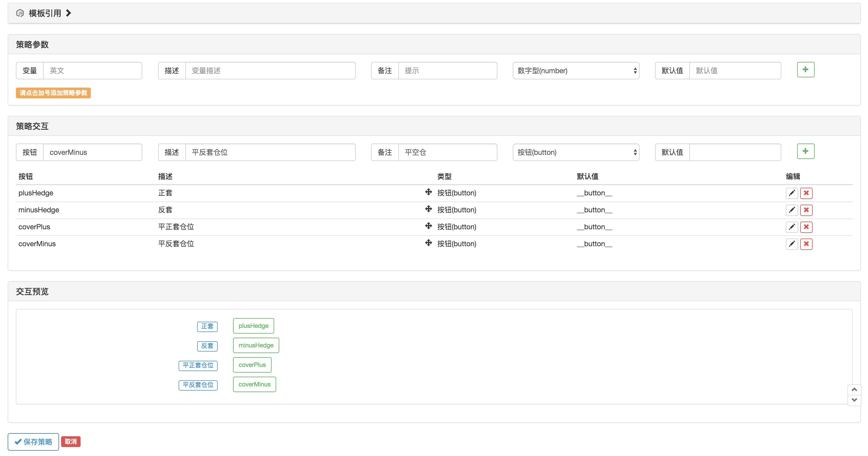Viewport: 868px width, 456px height.
Task: Click the pencil edit icon for coverPlus
Action: point(792,227)
